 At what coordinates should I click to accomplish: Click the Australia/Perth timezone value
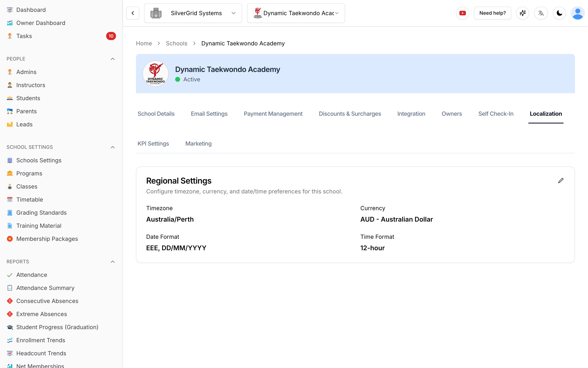point(170,219)
